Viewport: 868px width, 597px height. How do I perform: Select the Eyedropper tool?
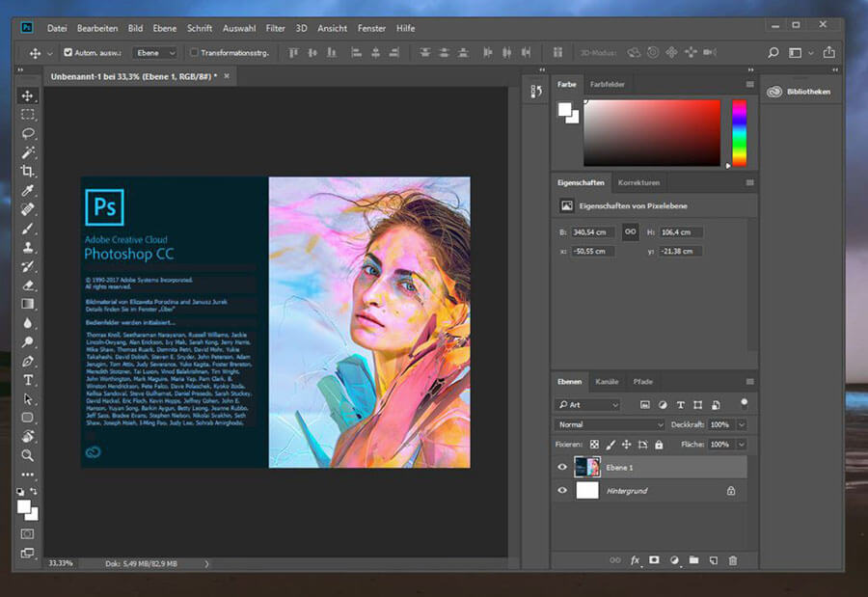[28, 190]
